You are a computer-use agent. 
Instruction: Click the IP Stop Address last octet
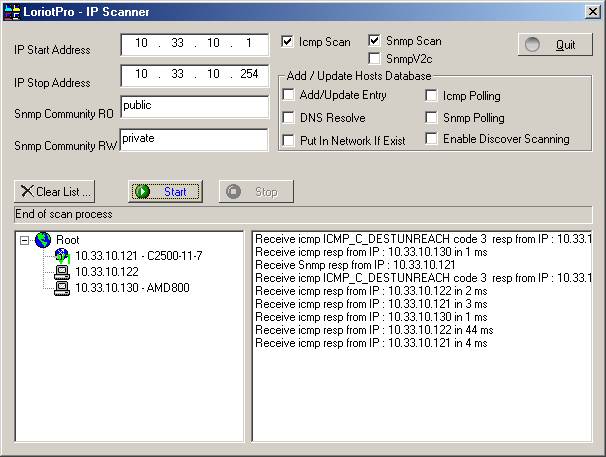tap(249, 75)
